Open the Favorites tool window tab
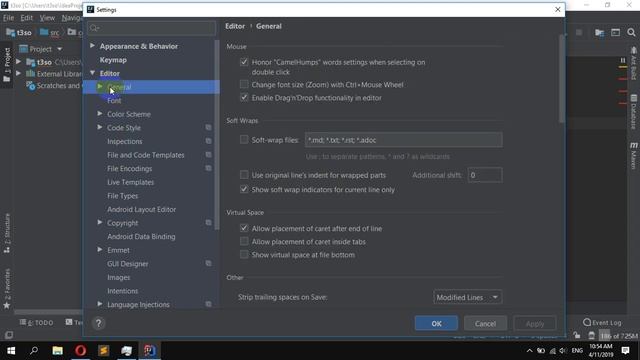Screen dimensions: 640x360 [7, 288]
